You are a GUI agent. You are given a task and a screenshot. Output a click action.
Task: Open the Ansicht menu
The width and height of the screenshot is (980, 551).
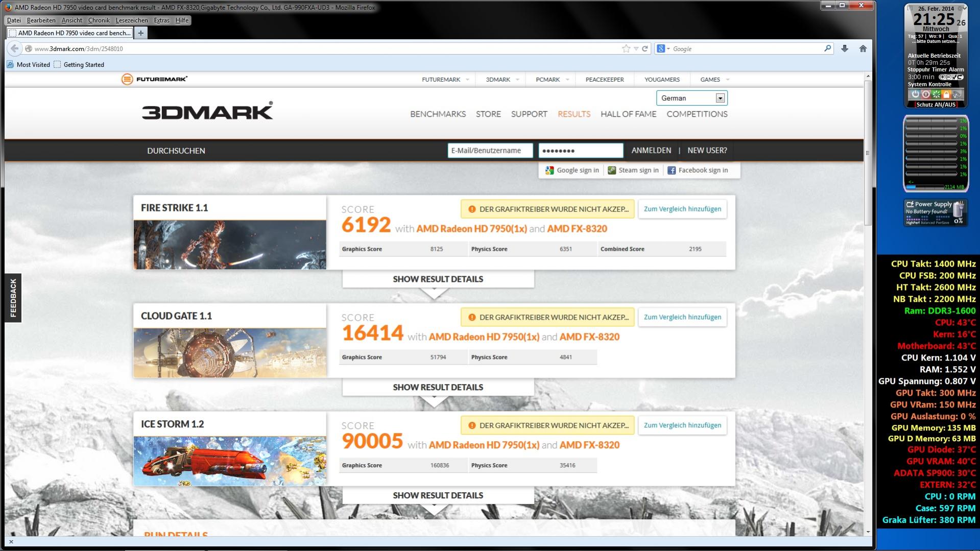coord(72,20)
